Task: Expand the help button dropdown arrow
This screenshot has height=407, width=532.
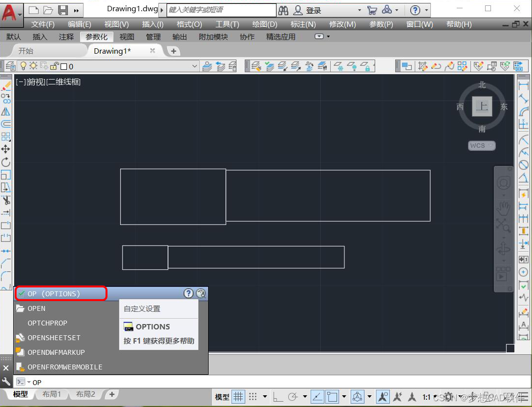Action: 426,10
